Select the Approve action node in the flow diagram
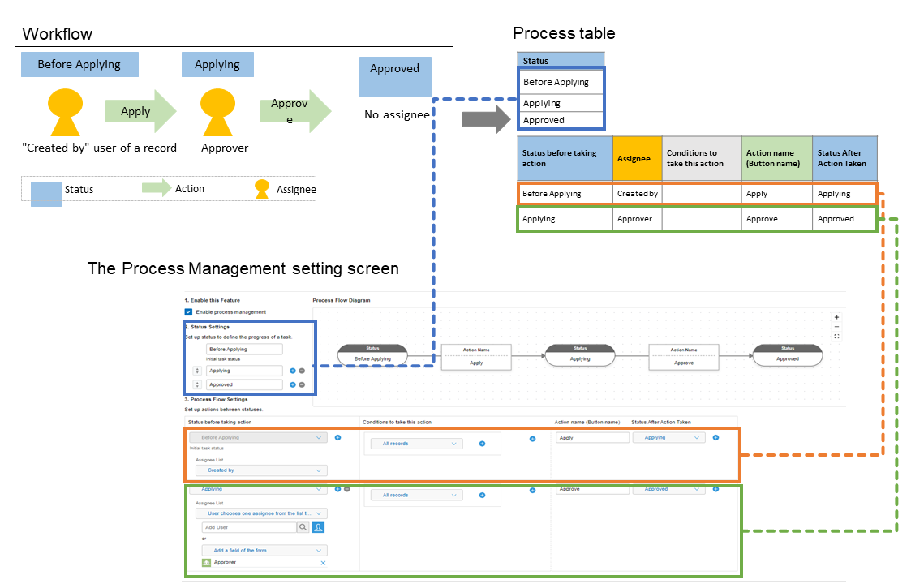This screenshot has width=911, height=588. pyautogui.click(x=684, y=357)
